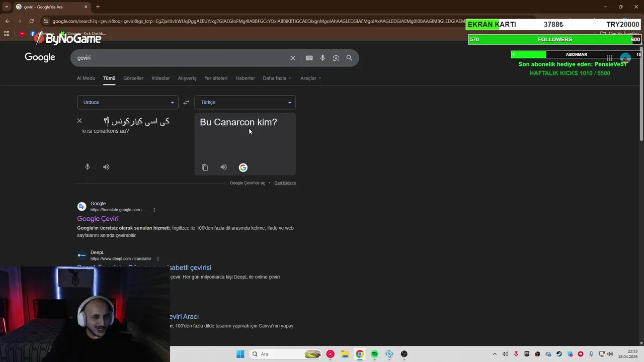644x362 pixels.
Task: Listen to the Turkish translation
Action: pos(224,167)
